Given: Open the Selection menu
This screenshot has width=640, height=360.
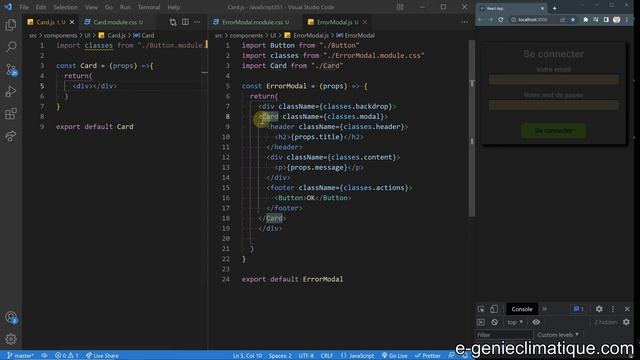Looking at the screenshot, I should point(65,7).
